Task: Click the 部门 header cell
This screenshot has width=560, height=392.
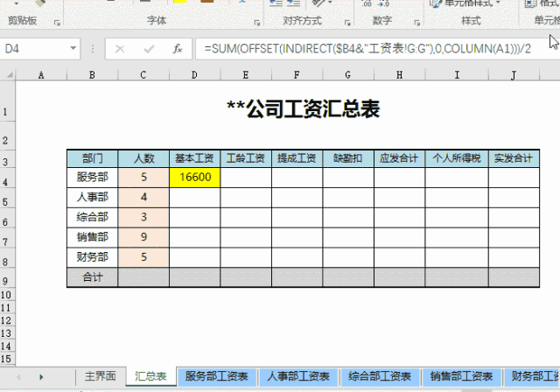Action: point(92,158)
